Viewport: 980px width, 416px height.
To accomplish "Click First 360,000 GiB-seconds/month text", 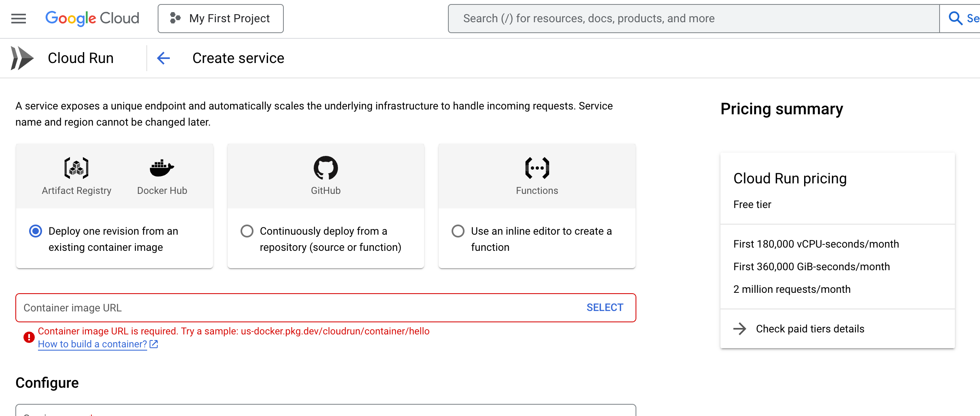I will (811, 267).
